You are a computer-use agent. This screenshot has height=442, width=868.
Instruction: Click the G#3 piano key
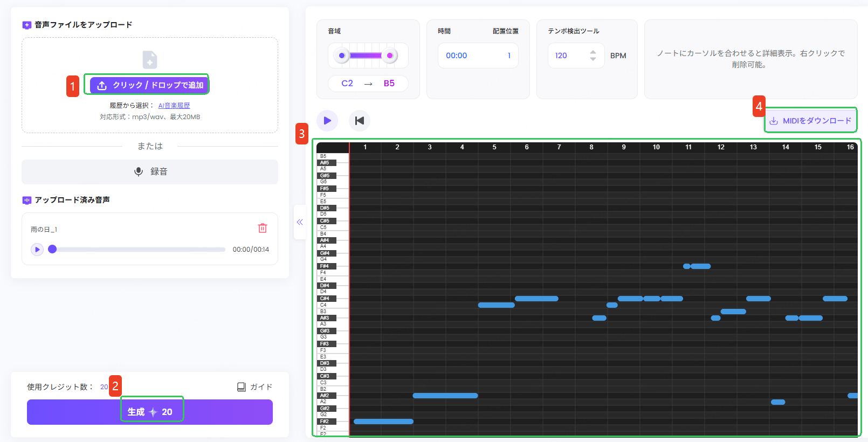click(x=327, y=330)
